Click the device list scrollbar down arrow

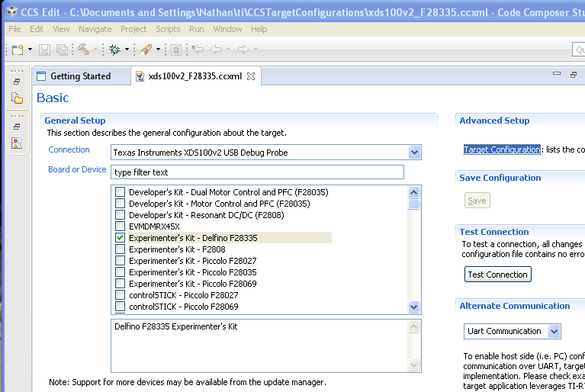(x=414, y=307)
